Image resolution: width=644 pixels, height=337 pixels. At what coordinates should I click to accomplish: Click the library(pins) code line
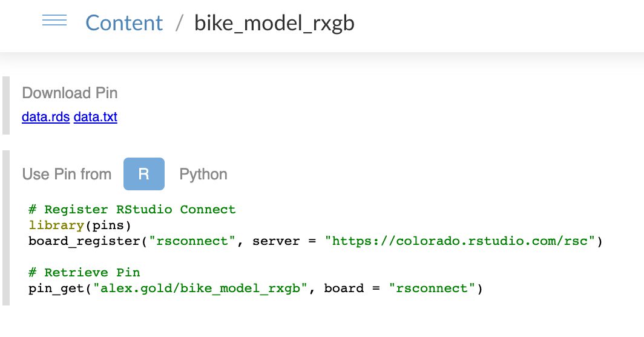pyautogui.click(x=80, y=225)
